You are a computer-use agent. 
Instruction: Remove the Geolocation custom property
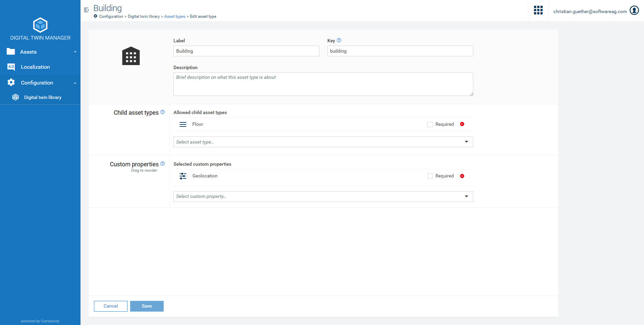pos(462,176)
